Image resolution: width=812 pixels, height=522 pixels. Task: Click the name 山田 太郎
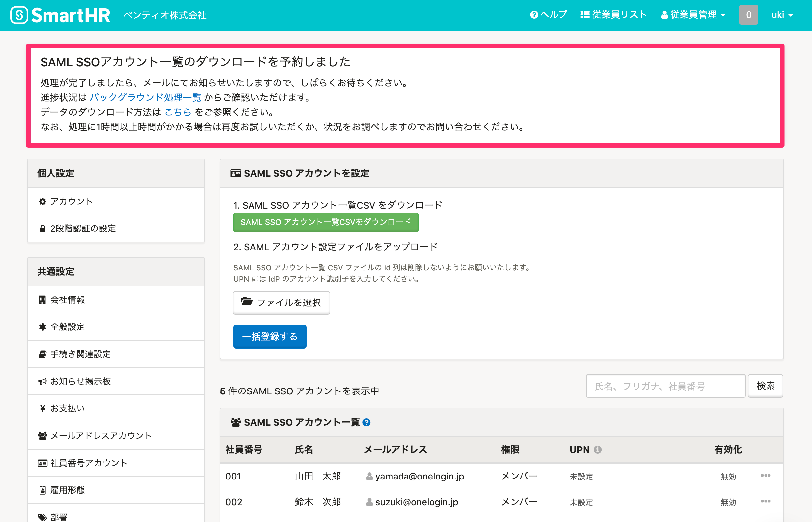(x=317, y=476)
